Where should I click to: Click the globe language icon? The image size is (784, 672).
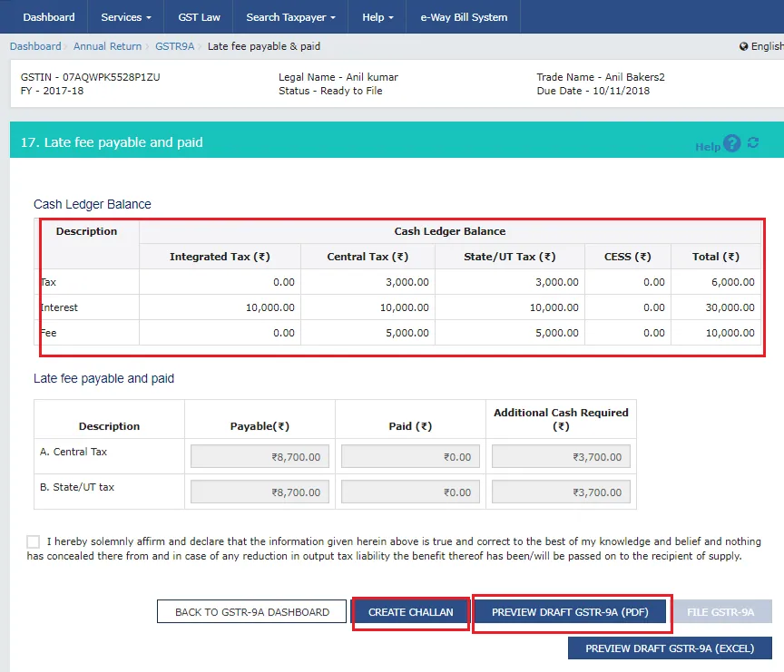click(743, 46)
